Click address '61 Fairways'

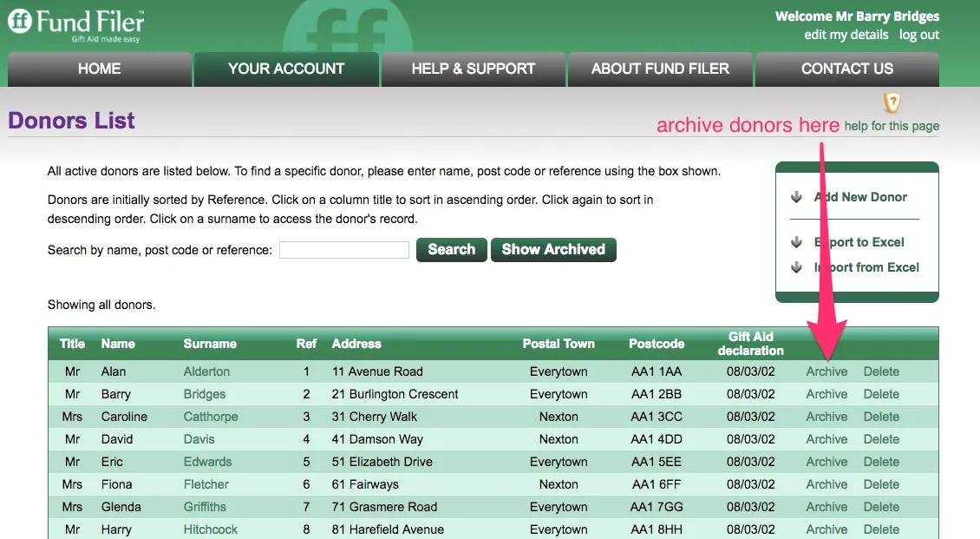pyautogui.click(x=365, y=484)
